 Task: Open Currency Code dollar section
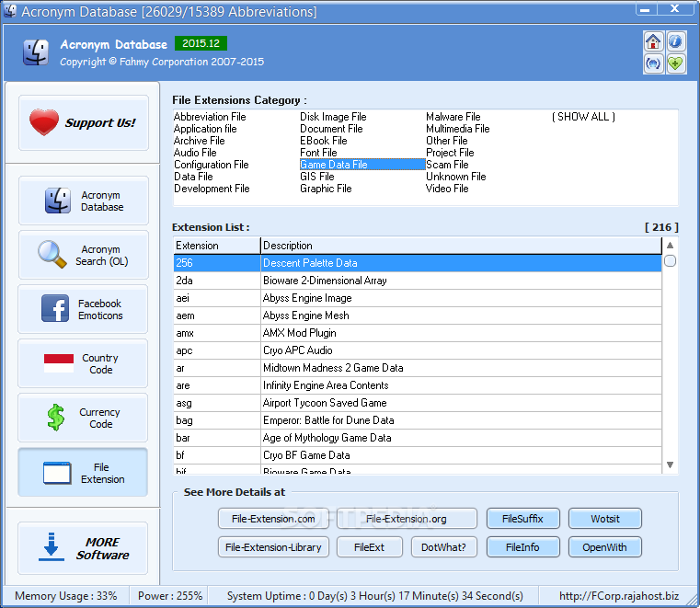[83, 418]
